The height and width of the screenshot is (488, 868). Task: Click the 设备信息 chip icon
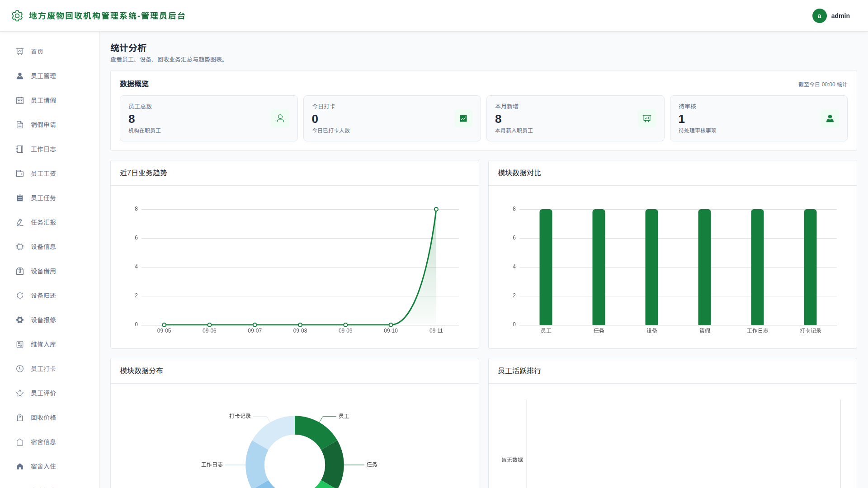point(20,247)
